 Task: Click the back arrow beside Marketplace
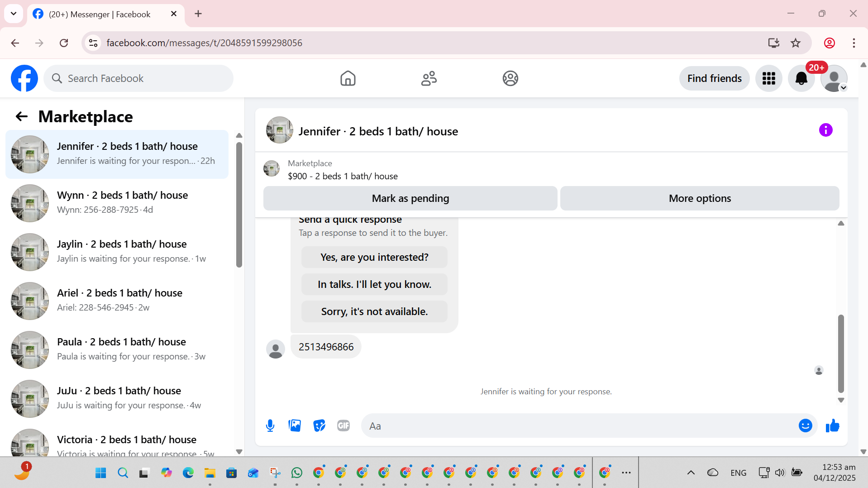point(22,117)
